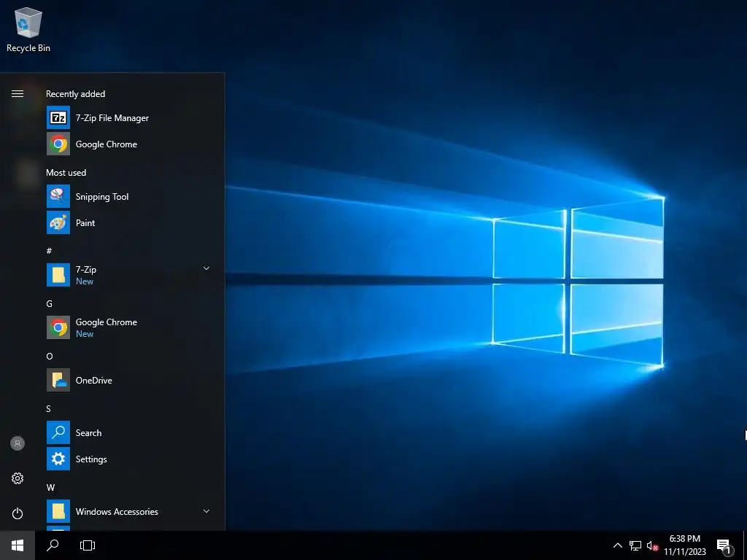
Task: Click the Windows Start button
Action: point(18,545)
